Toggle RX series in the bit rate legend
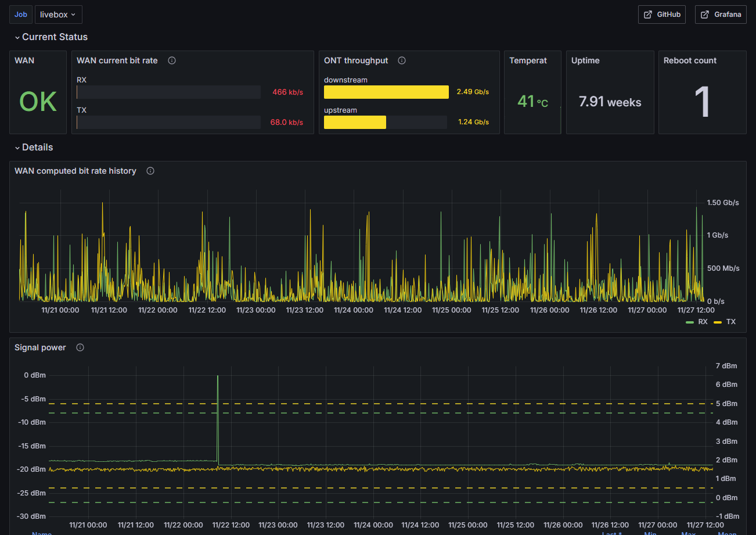The width and height of the screenshot is (756, 535). [x=703, y=321]
